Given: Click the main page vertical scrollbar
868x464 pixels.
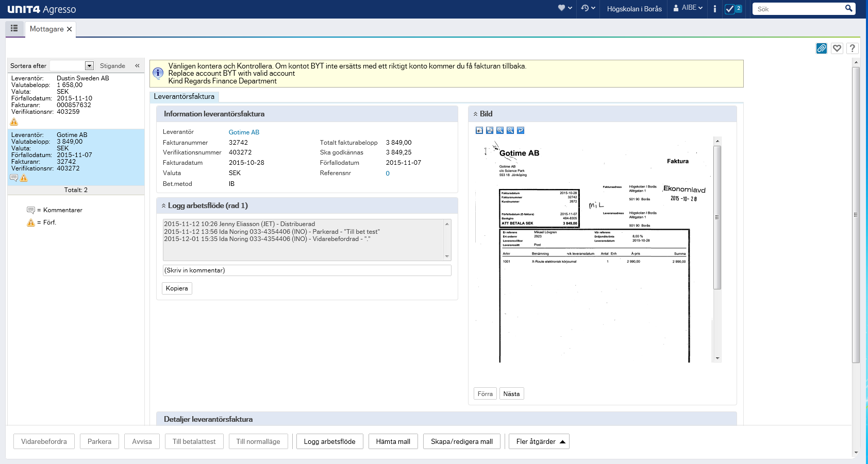Looking at the screenshot, I should [856, 215].
